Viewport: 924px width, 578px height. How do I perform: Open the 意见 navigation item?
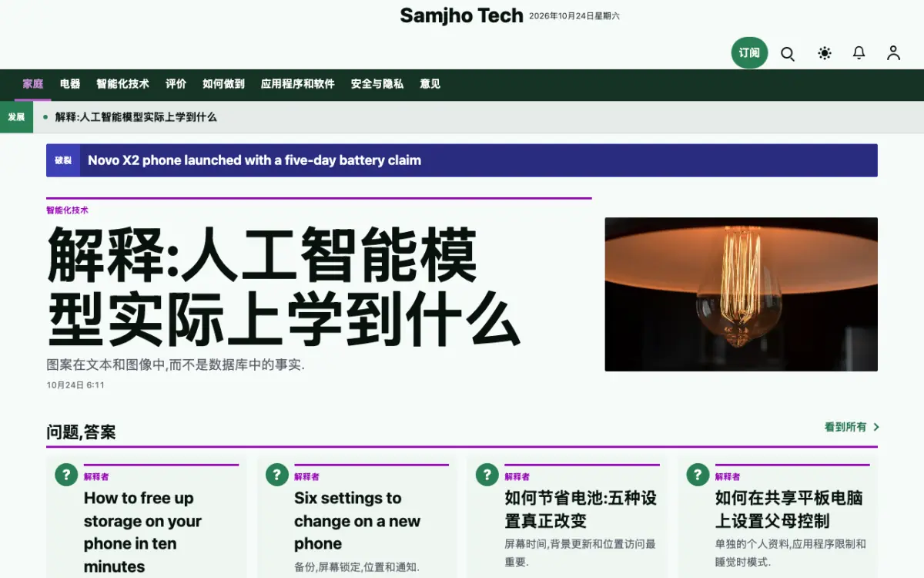430,84
